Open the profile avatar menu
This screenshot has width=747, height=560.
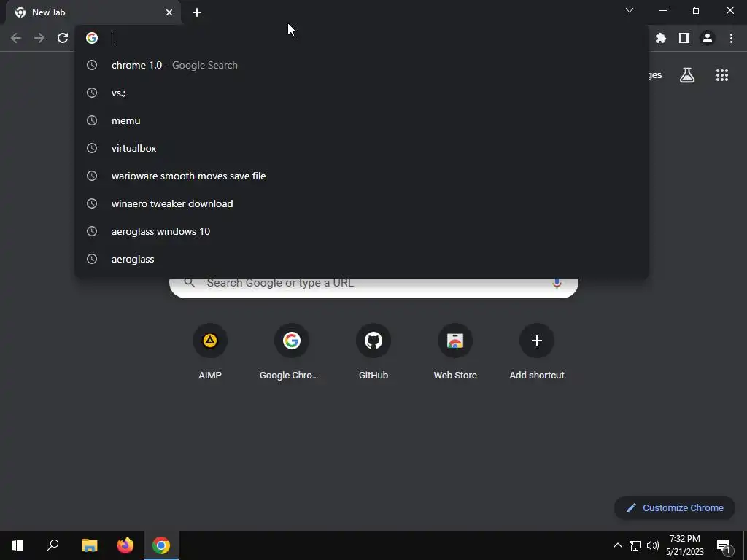click(708, 38)
